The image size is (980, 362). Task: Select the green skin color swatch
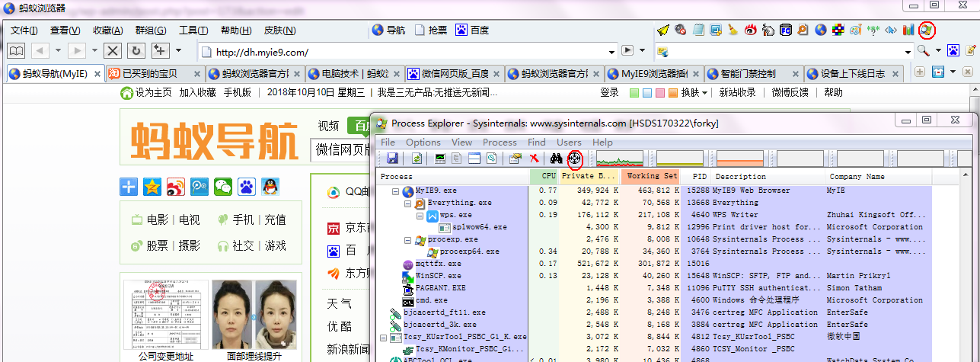tap(634, 93)
